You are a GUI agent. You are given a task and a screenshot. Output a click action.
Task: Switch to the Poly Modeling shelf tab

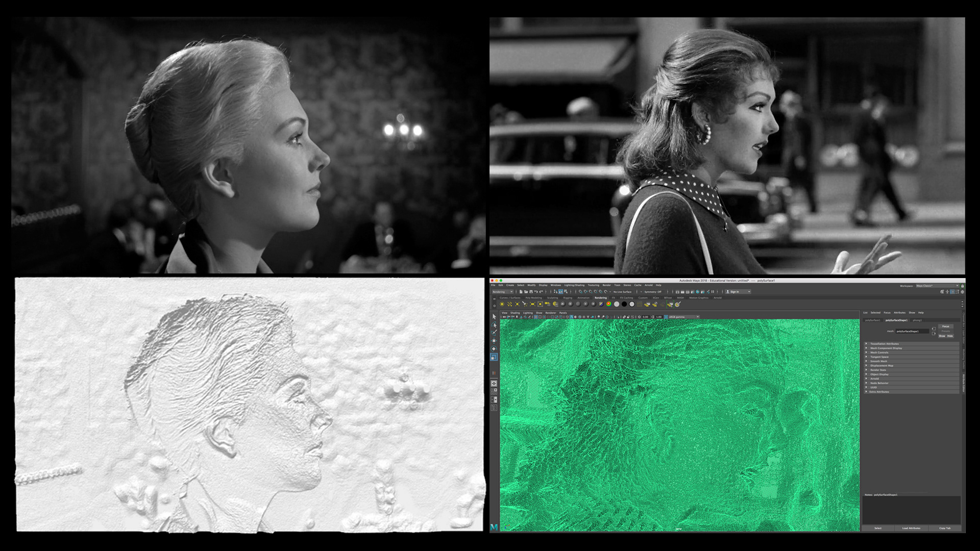point(534,297)
